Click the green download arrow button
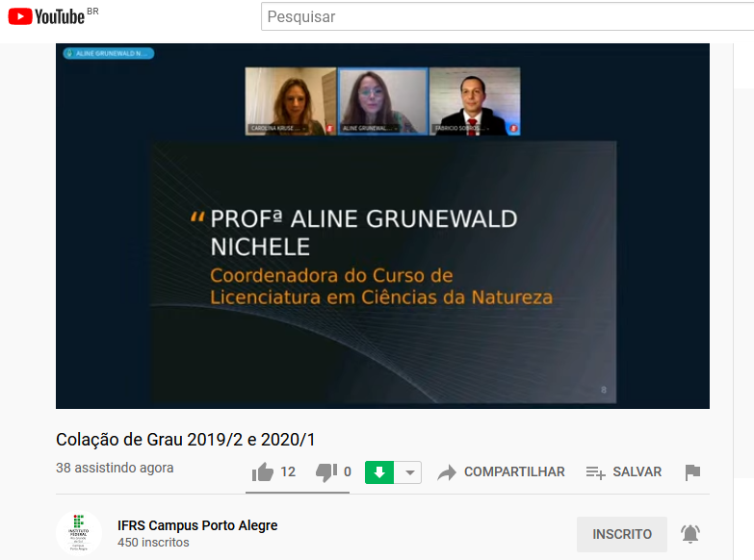The image size is (754, 560). [379, 471]
